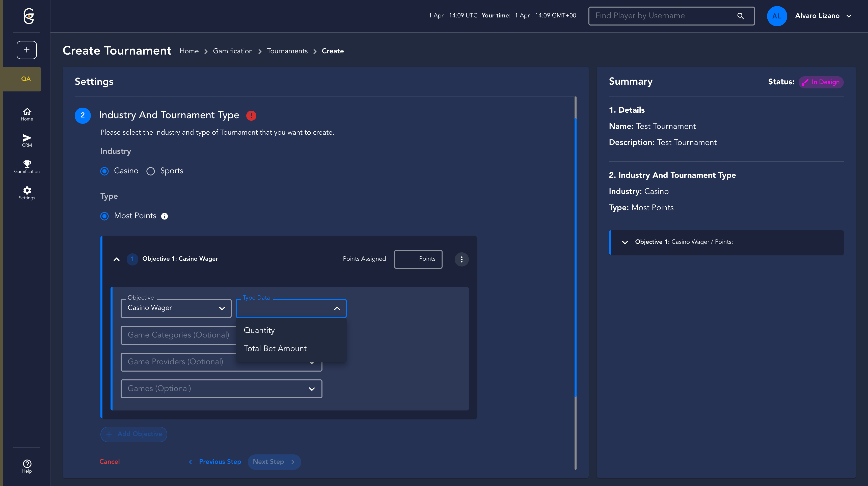Open Objective 1 three-dot options menu
Viewport: 868px width, 486px height.
461,259
